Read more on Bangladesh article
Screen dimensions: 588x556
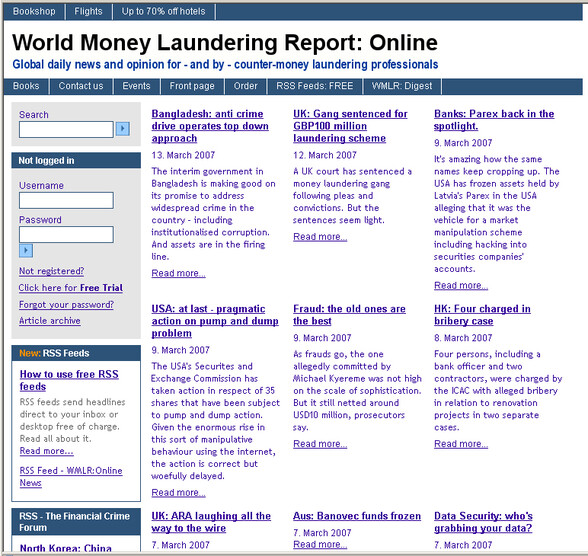178,273
